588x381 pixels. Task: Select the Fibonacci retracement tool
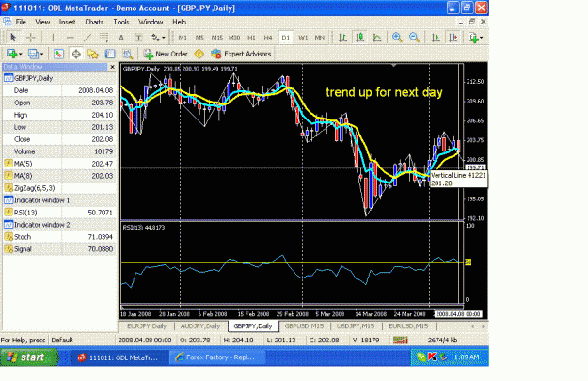pos(103,38)
